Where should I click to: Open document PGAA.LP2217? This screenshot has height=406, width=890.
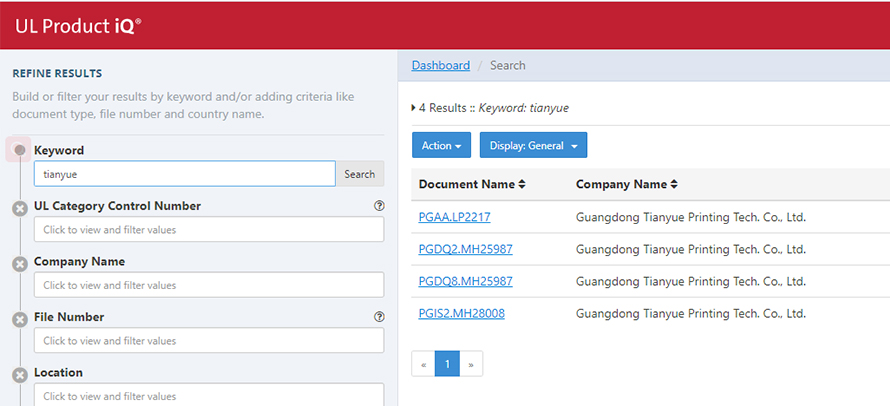(454, 217)
